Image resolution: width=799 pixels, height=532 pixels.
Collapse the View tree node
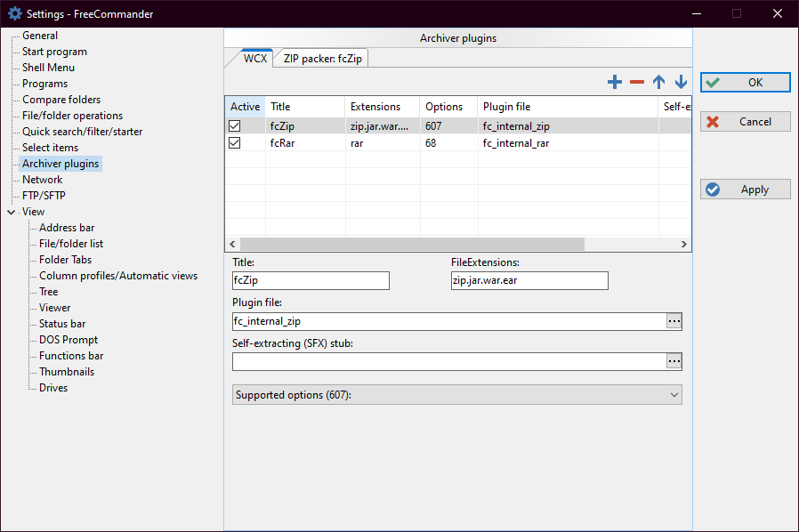point(11,212)
